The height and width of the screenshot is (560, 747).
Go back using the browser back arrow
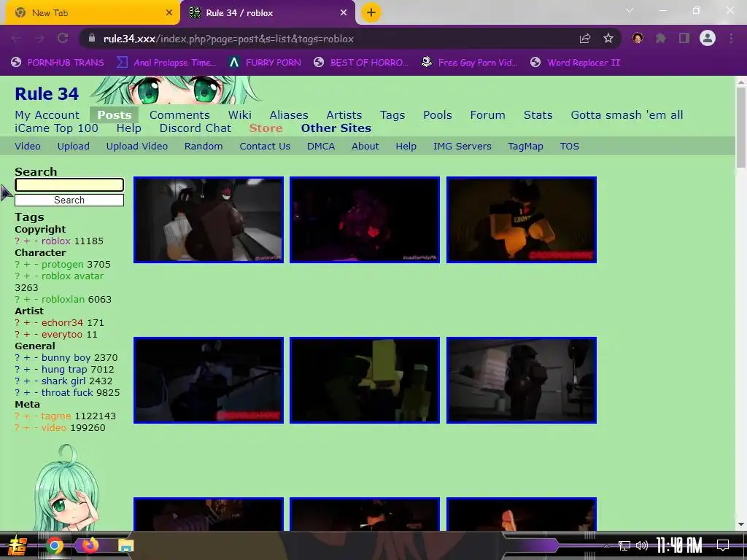click(x=16, y=39)
